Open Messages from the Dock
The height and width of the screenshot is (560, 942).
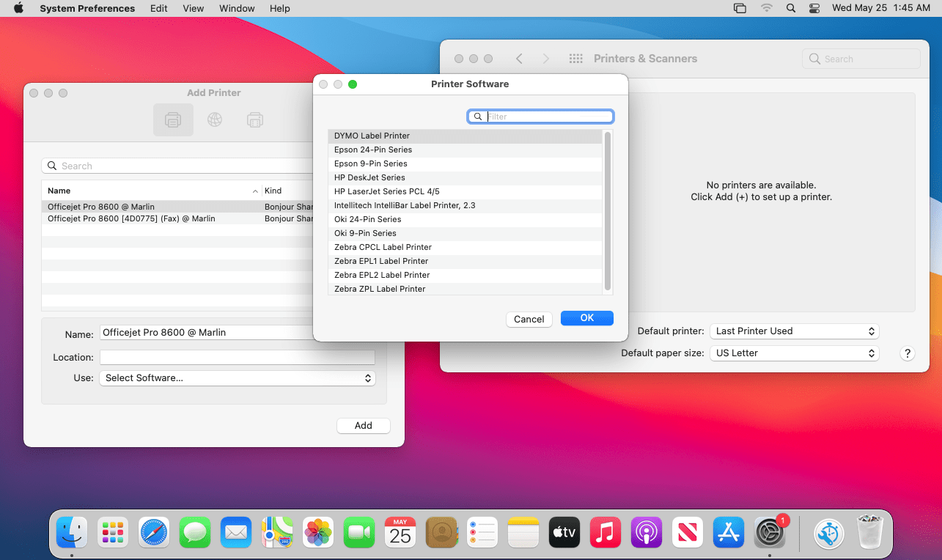coord(195,532)
